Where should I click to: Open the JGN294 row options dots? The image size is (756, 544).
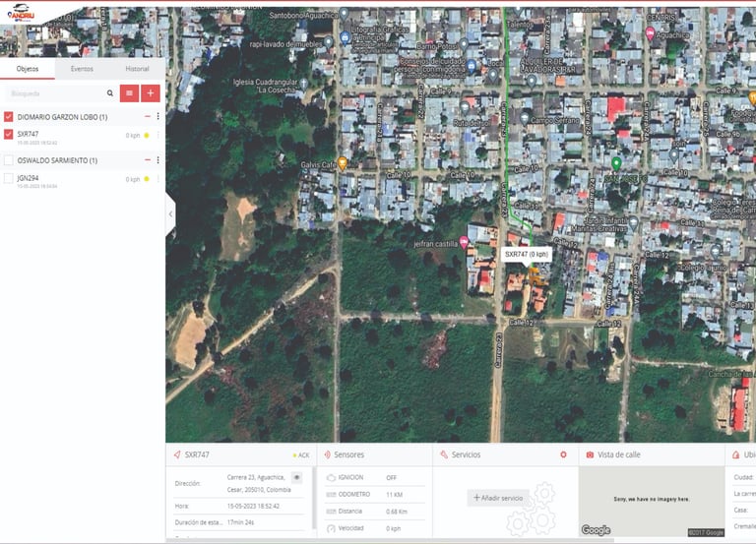tap(157, 179)
